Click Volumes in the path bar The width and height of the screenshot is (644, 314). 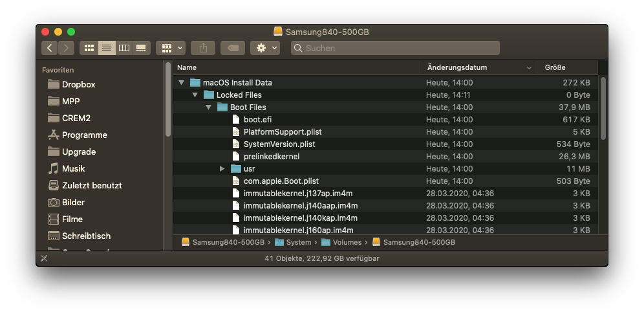point(341,243)
